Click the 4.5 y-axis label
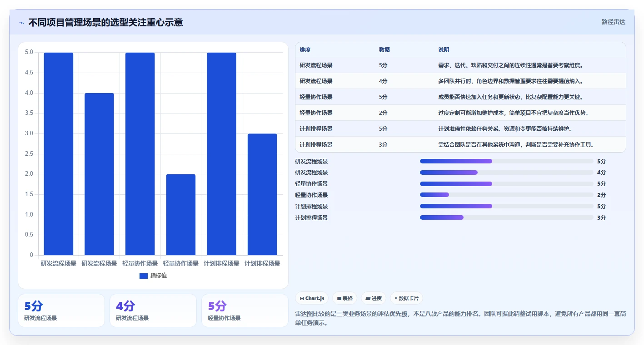The height and width of the screenshot is (345, 644). pos(29,73)
